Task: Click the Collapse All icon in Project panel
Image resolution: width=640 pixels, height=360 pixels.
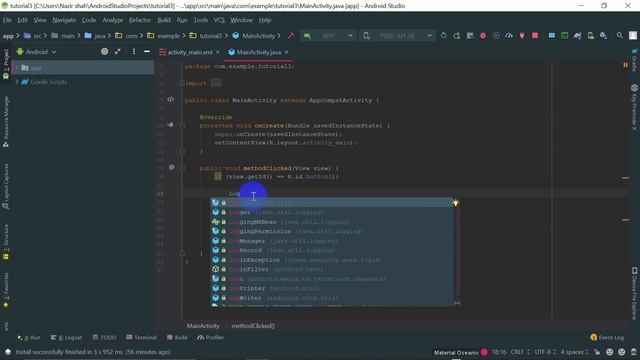Action: click(118, 51)
